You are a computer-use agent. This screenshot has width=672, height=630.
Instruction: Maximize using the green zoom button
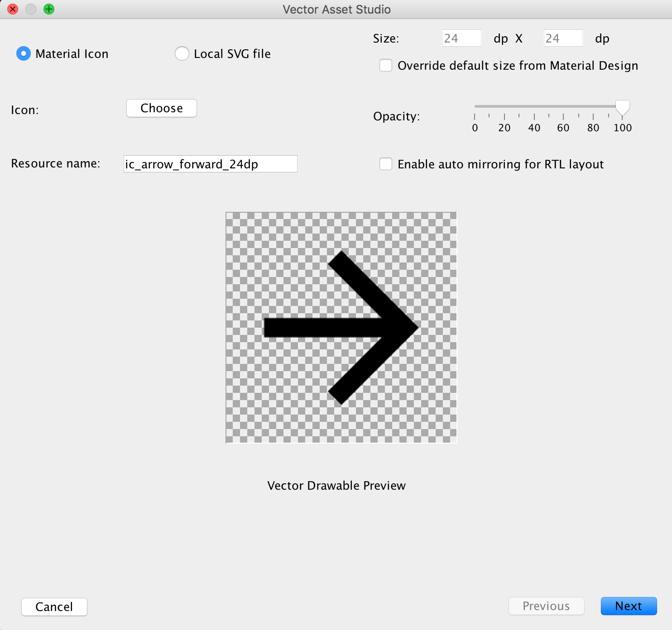49,9
